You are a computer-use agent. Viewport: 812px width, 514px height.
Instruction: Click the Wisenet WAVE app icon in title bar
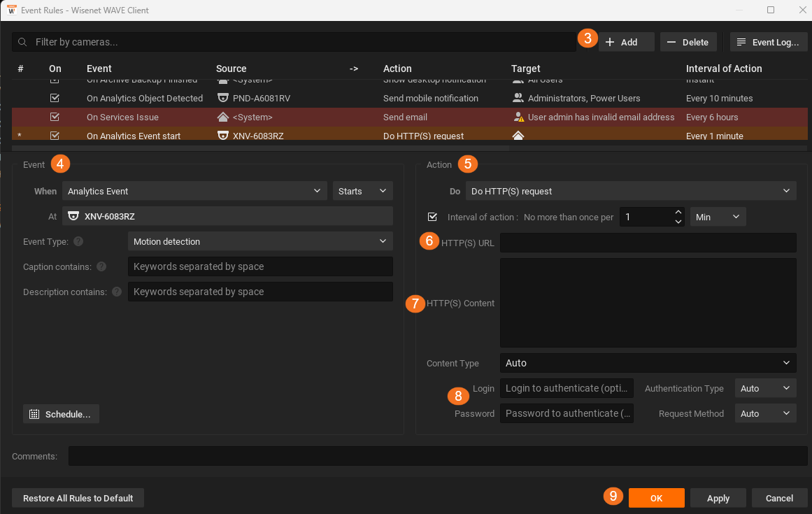(11, 10)
